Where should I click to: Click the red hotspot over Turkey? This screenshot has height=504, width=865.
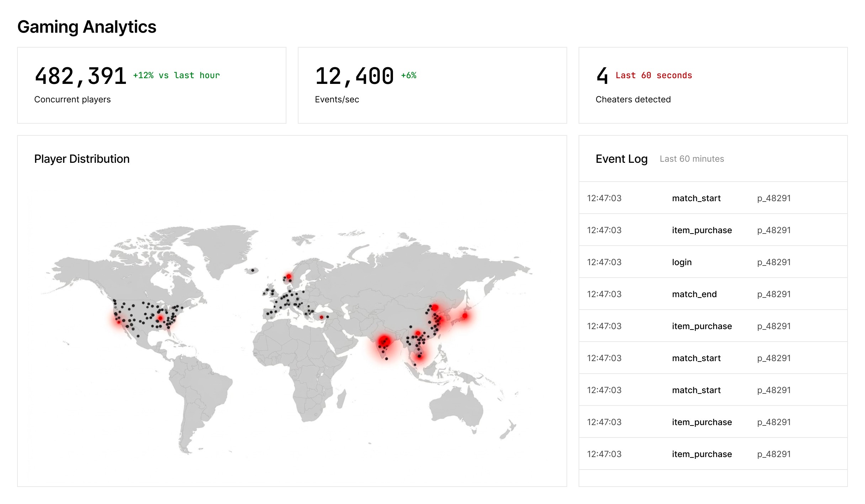pos(321,317)
